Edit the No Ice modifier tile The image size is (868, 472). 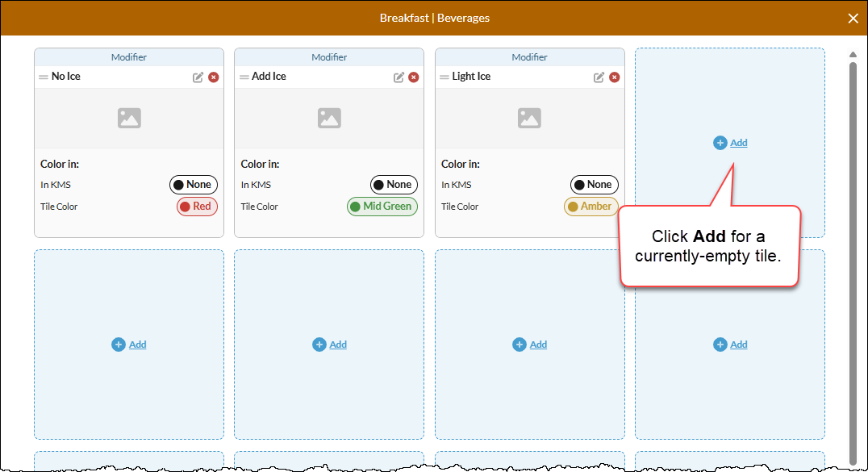(x=198, y=77)
